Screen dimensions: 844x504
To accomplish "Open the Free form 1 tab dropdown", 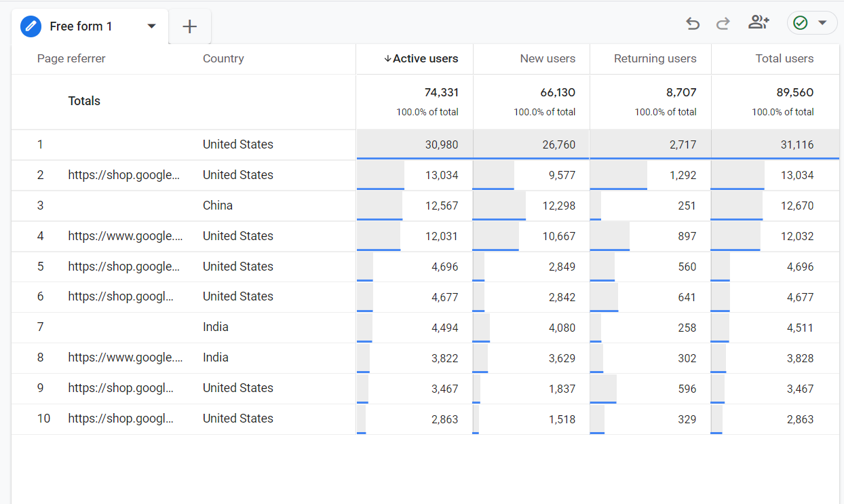I will click(x=151, y=26).
